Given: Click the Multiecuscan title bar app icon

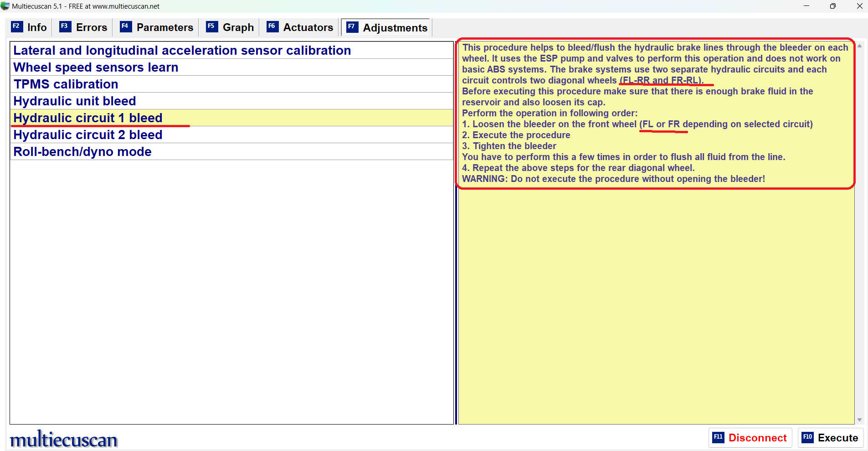Looking at the screenshot, I should [5, 6].
